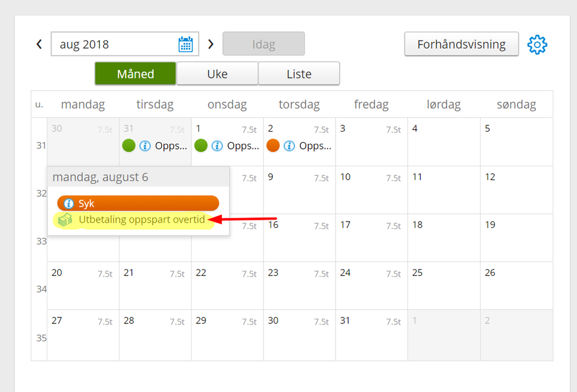The height and width of the screenshot is (392, 577).
Task: Click the Idag button
Action: point(263,44)
